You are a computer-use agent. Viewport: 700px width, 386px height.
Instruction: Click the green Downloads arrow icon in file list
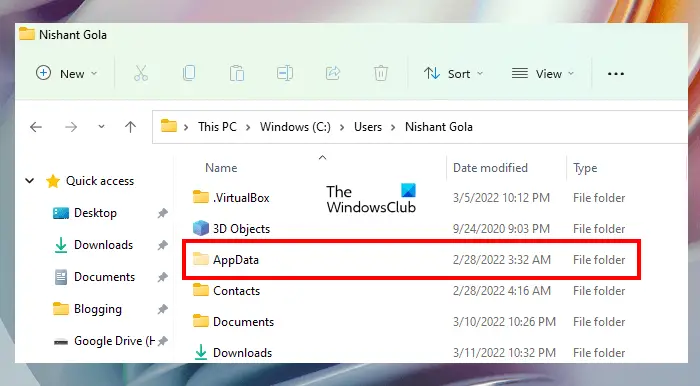[x=201, y=352]
